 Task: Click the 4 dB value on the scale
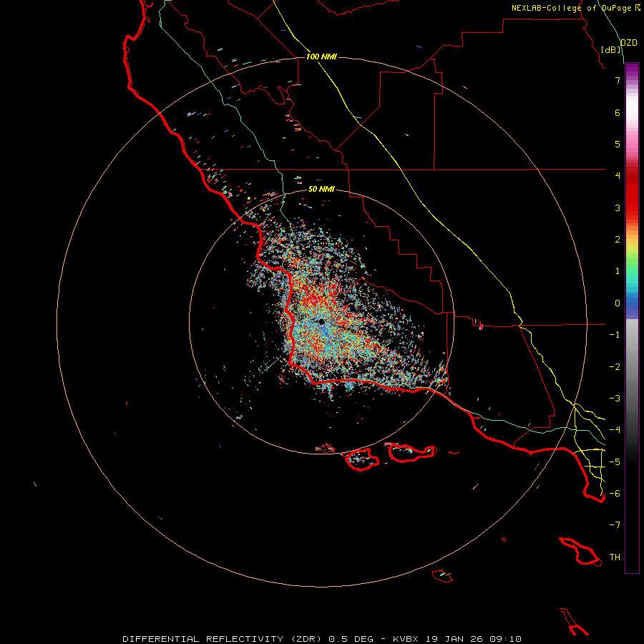click(x=618, y=176)
